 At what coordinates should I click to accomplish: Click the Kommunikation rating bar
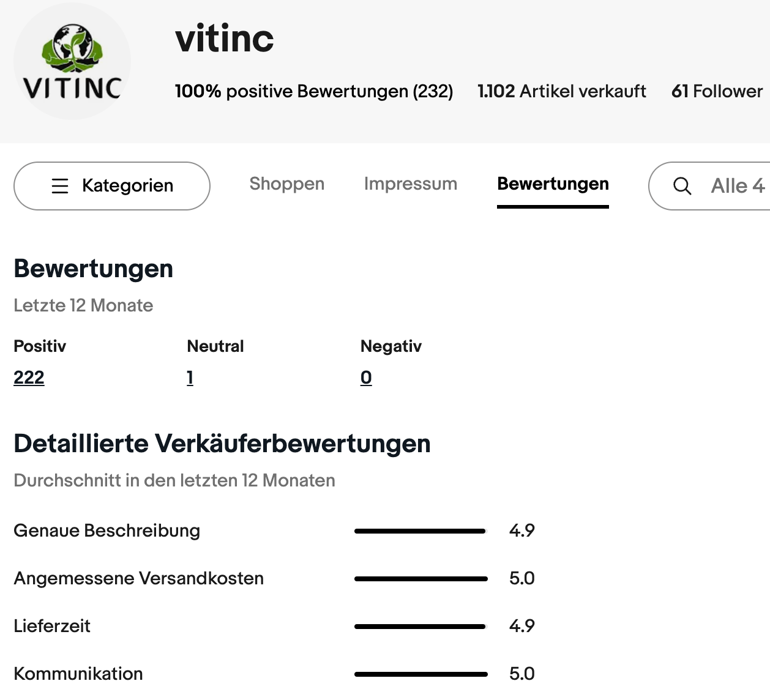pos(421,674)
